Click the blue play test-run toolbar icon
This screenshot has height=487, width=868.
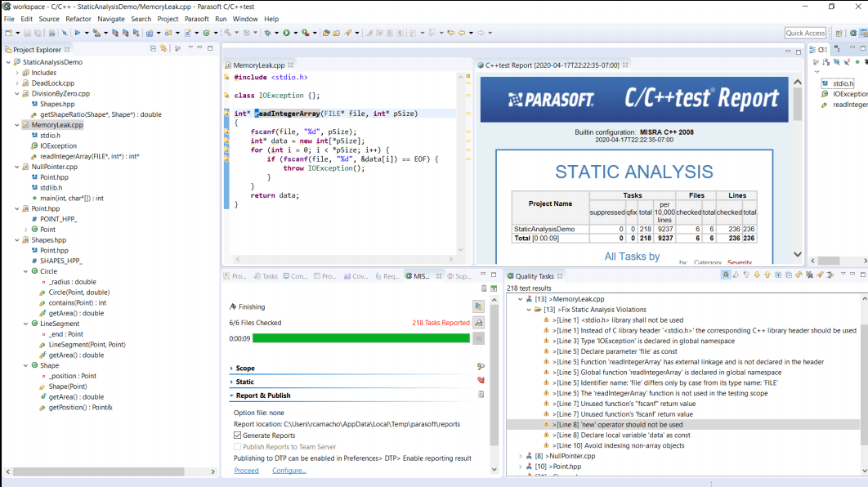coord(78,34)
